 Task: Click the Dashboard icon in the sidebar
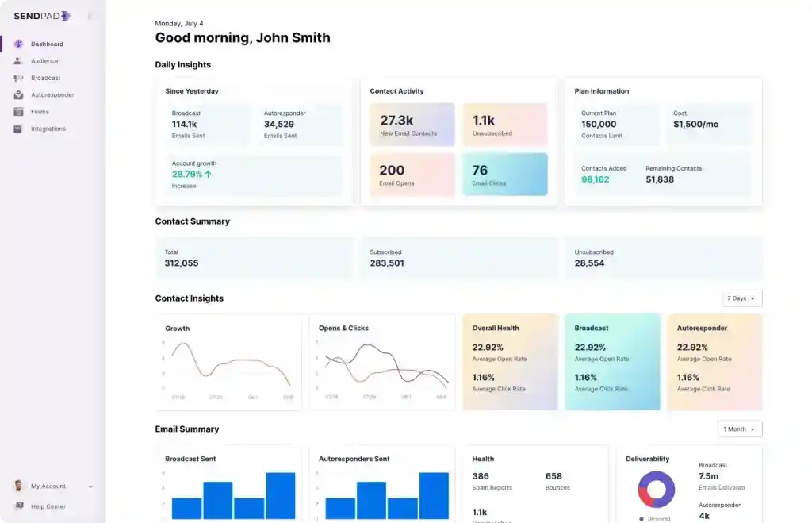[x=18, y=44]
